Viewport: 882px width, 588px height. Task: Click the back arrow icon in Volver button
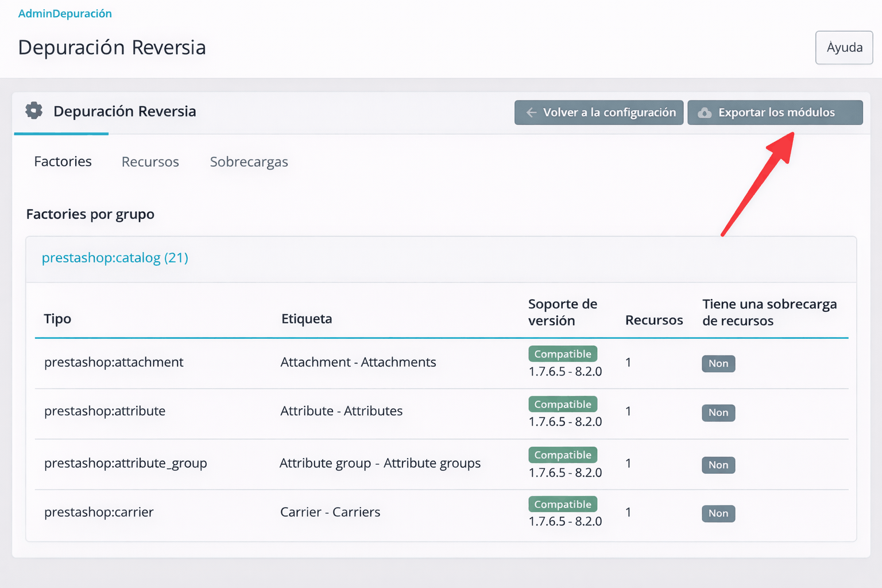point(532,113)
